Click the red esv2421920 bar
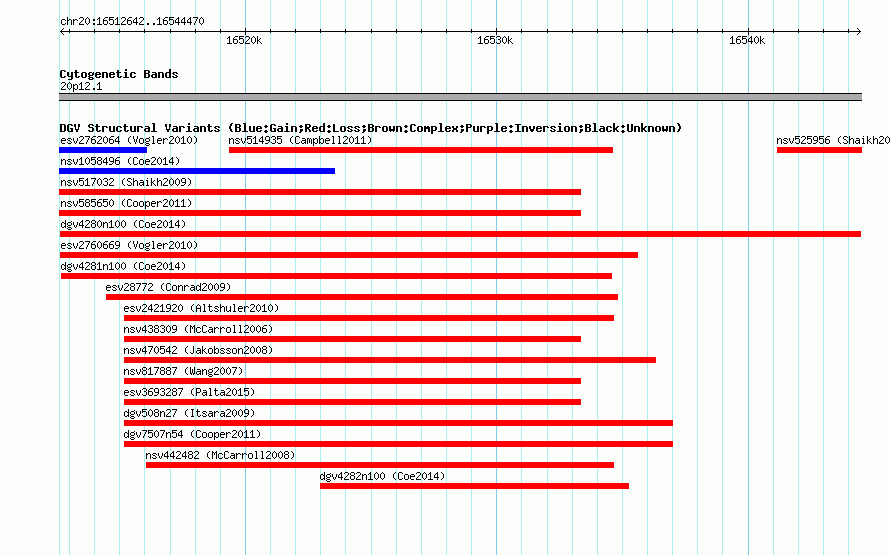Image resolution: width=890 pixels, height=555 pixels. [369, 318]
